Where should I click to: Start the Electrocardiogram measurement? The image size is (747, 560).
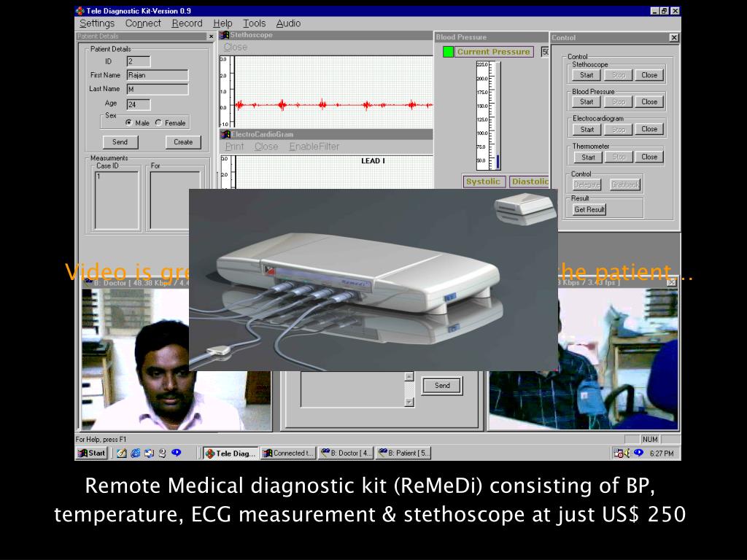coord(587,130)
